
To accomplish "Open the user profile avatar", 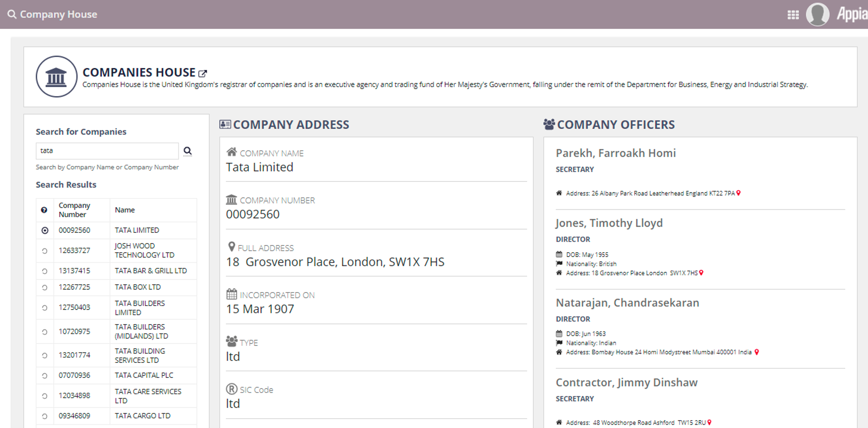I will coord(817,14).
